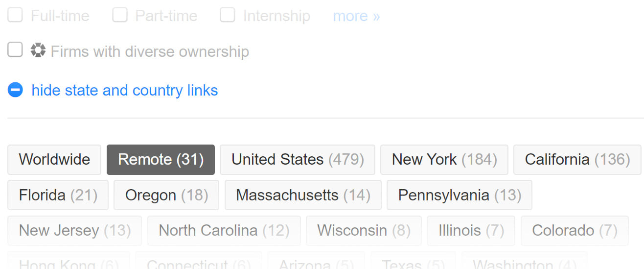The height and width of the screenshot is (269, 644).
Task: Choose New York (184) location
Action: [x=444, y=160]
